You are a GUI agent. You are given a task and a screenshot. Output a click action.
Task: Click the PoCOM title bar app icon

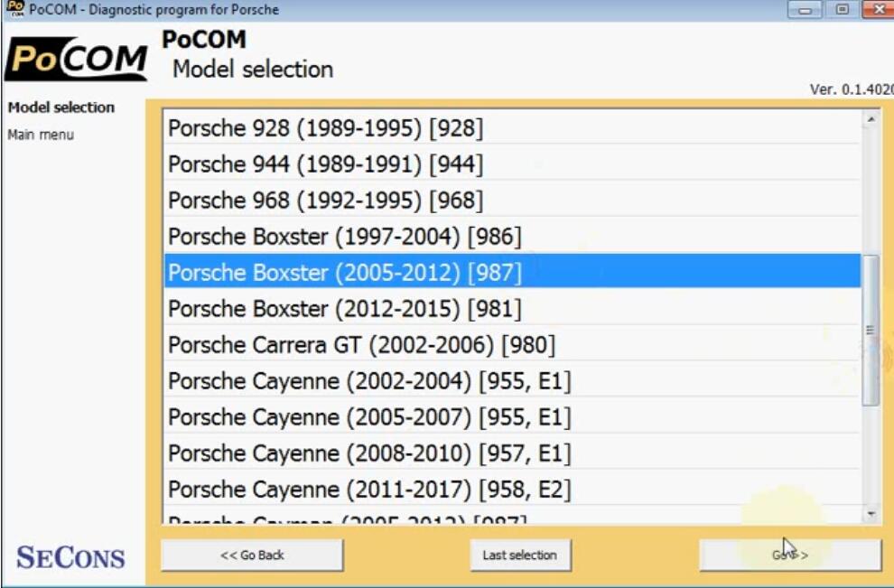click(x=15, y=8)
